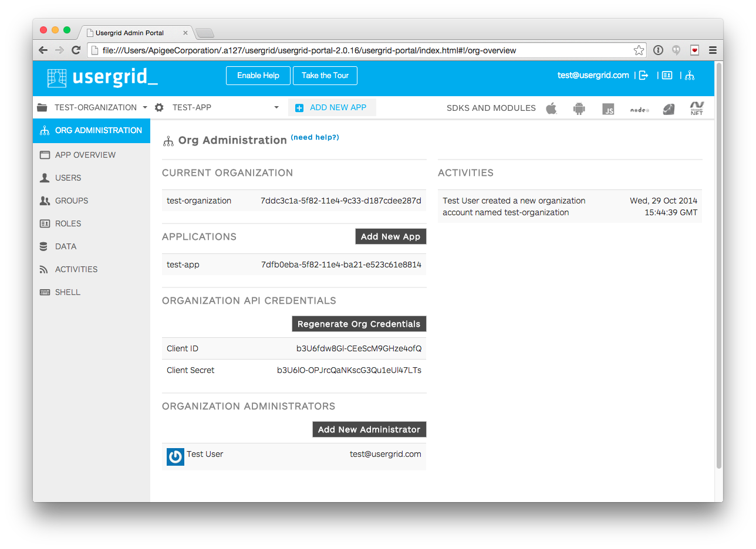Click the red heart extension icon
The image size is (756, 549).
point(694,50)
